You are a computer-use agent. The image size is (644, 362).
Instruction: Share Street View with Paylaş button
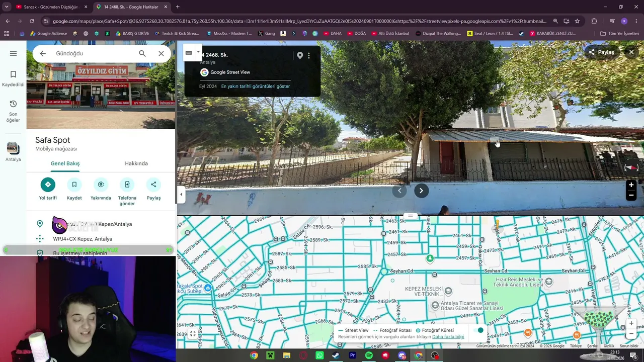pos(601,52)
